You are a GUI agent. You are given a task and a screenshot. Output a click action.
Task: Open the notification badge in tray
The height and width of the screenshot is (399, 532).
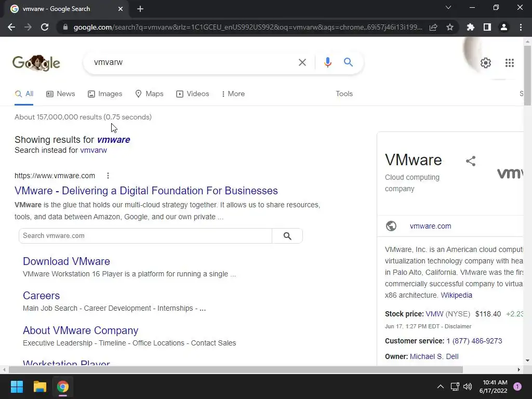click(517, 387)
